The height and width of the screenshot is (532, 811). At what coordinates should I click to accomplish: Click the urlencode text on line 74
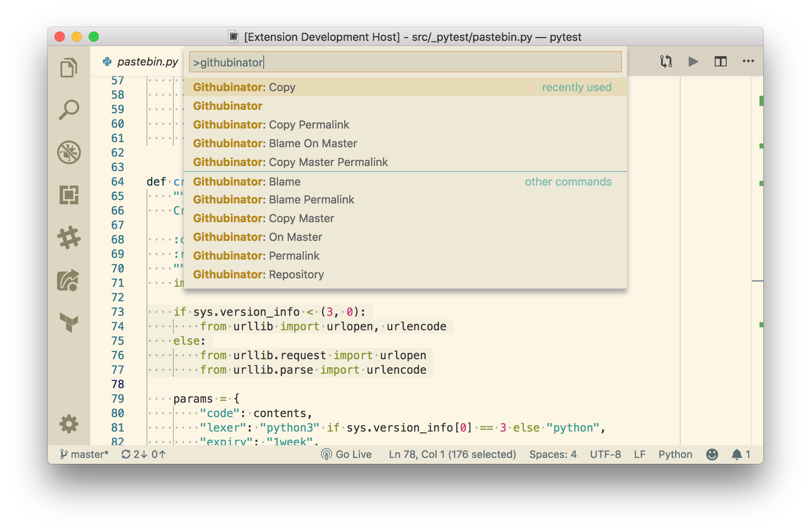[x=416, y=326]
